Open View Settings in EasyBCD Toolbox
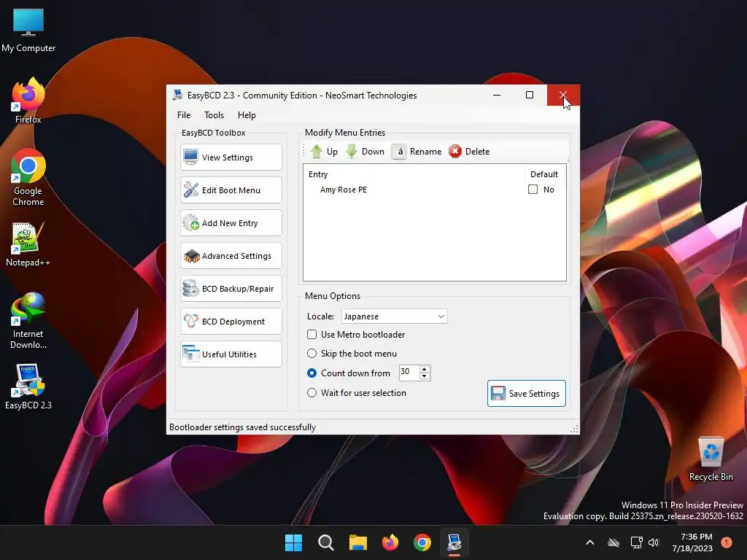Screen dimensions: 747x560 click(x=231, y=157)
